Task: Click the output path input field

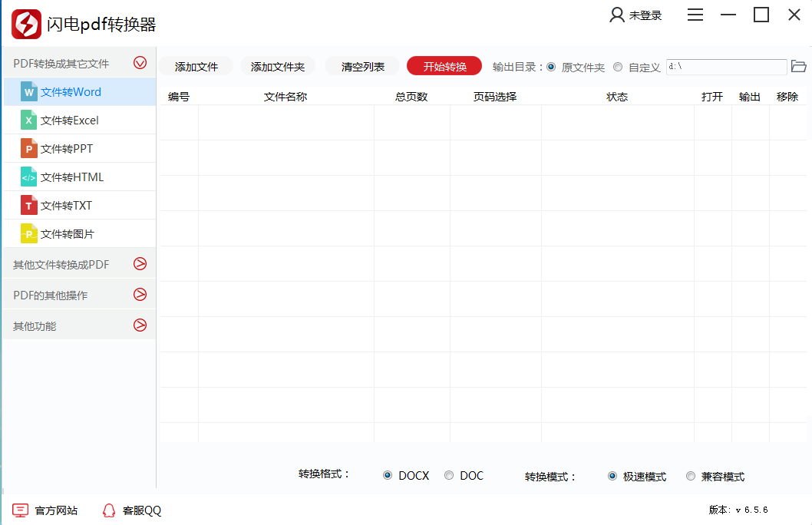Action: coord(725,67)
